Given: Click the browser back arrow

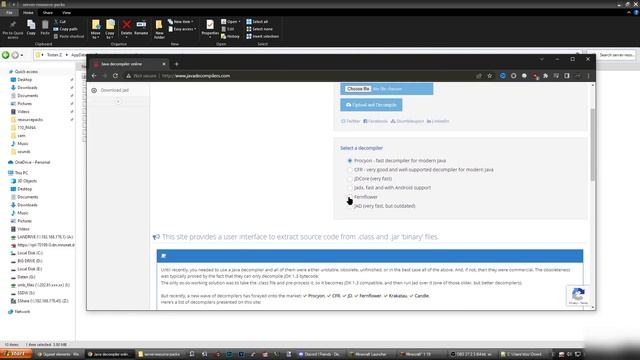Looking at the screenshot, I should click(x=94, y=76).
